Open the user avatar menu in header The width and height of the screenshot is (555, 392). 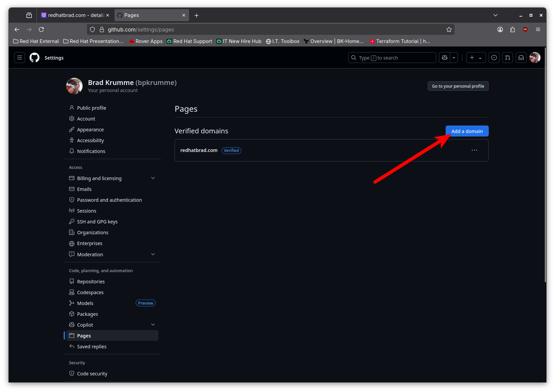click(x=535, y=58)
